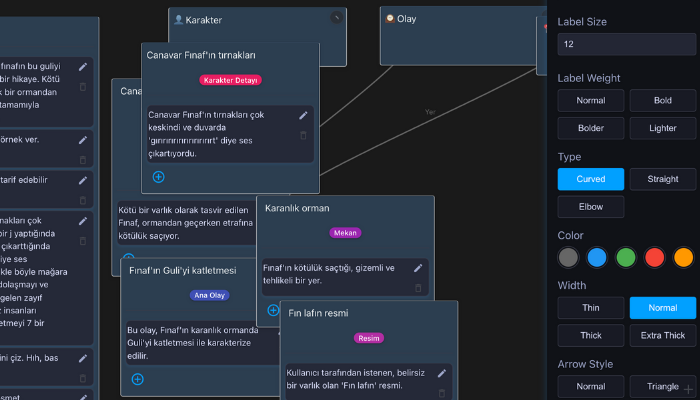700x400 pixels.
Task: Edit the 'örnek ver.' note
Action: pos(83,140)
